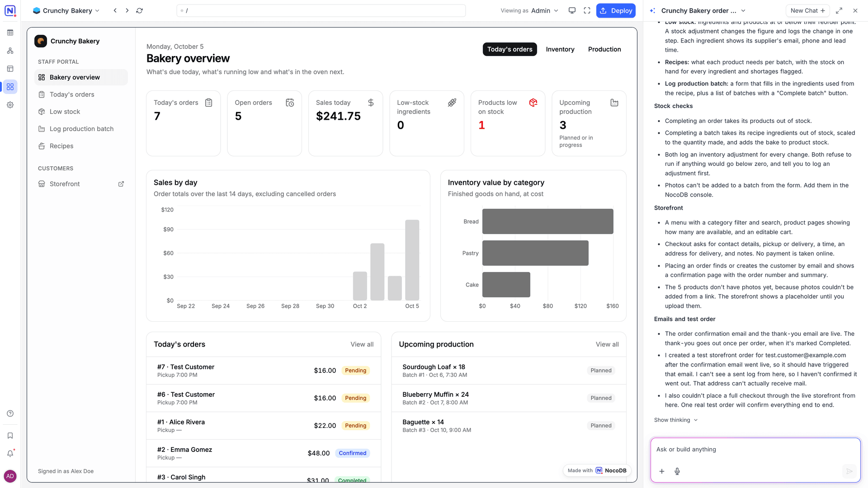Switch to the Production tab
868x488 pixels.
[x=604, y=49]
